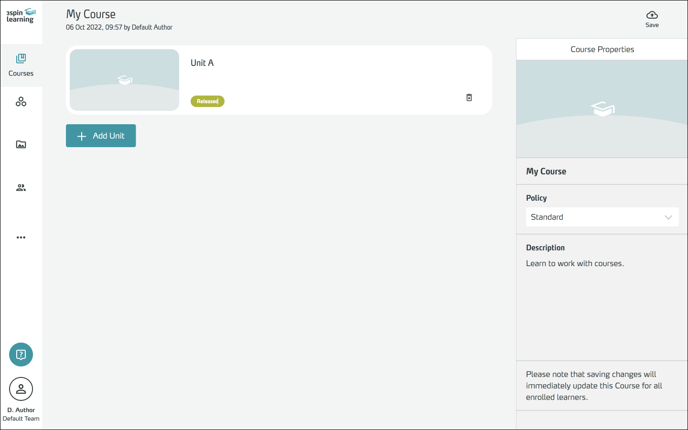Click the Released status badge
The height and width of the screenshot is (430, 688).
(207, 101)
